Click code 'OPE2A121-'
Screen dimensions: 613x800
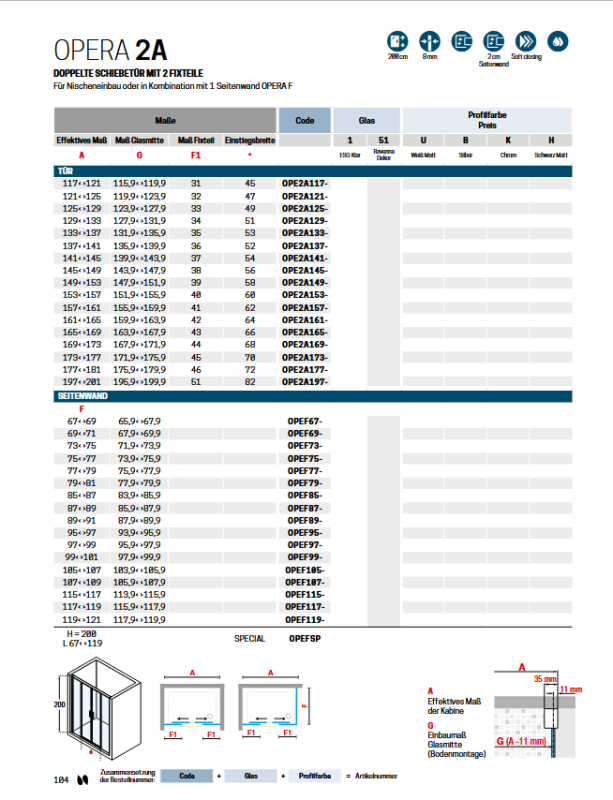coord(305,196)
